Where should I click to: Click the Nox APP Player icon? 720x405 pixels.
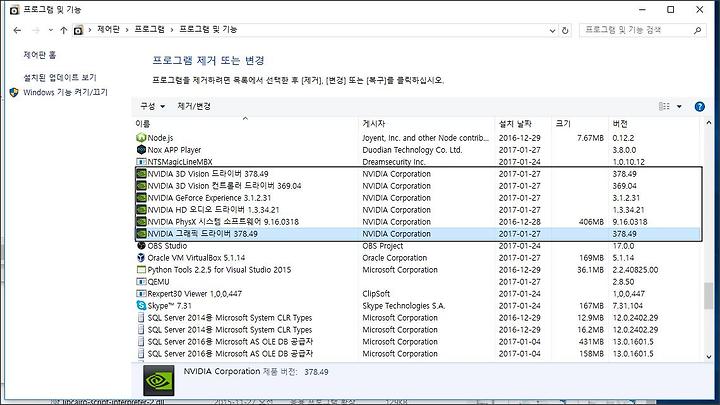point(141,150)
